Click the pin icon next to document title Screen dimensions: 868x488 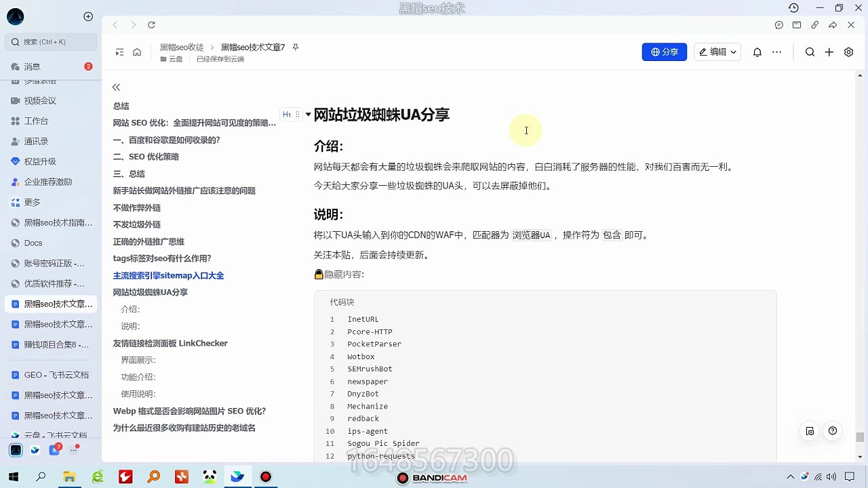[295, 47]
